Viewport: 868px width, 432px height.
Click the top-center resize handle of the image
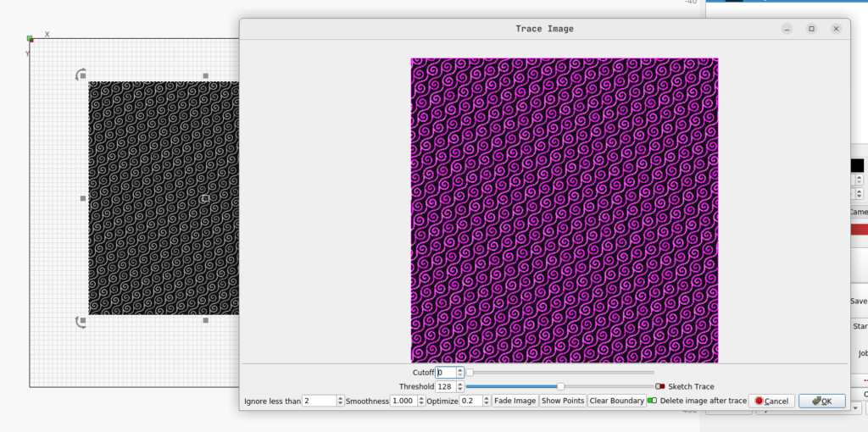click(x=206, y=75)
